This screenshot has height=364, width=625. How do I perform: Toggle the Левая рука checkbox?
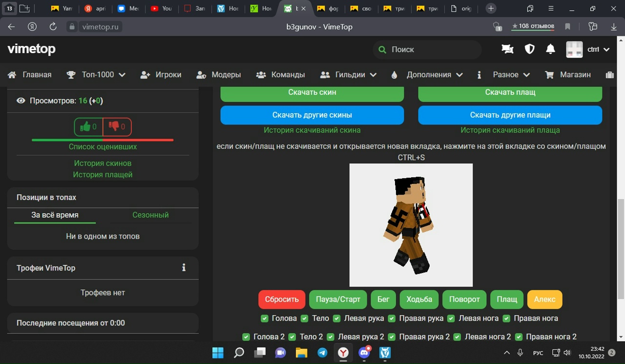(336, 319)
